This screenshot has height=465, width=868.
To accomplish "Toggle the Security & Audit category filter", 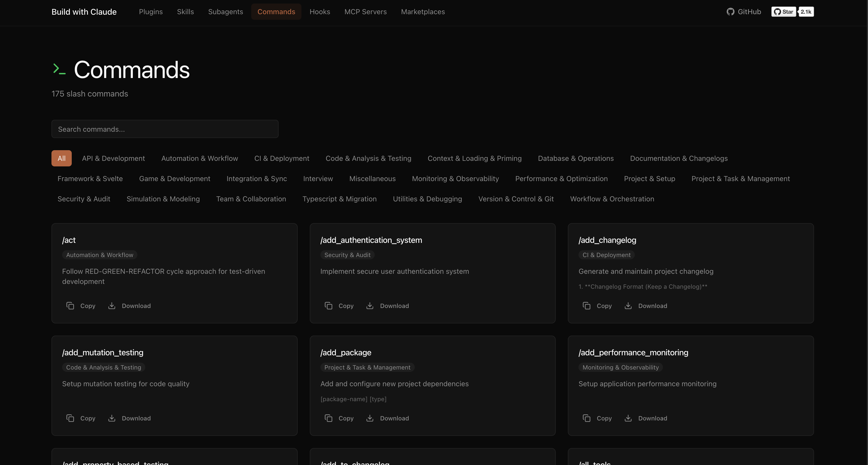I will pyautogui.click(x=84, y=199).
